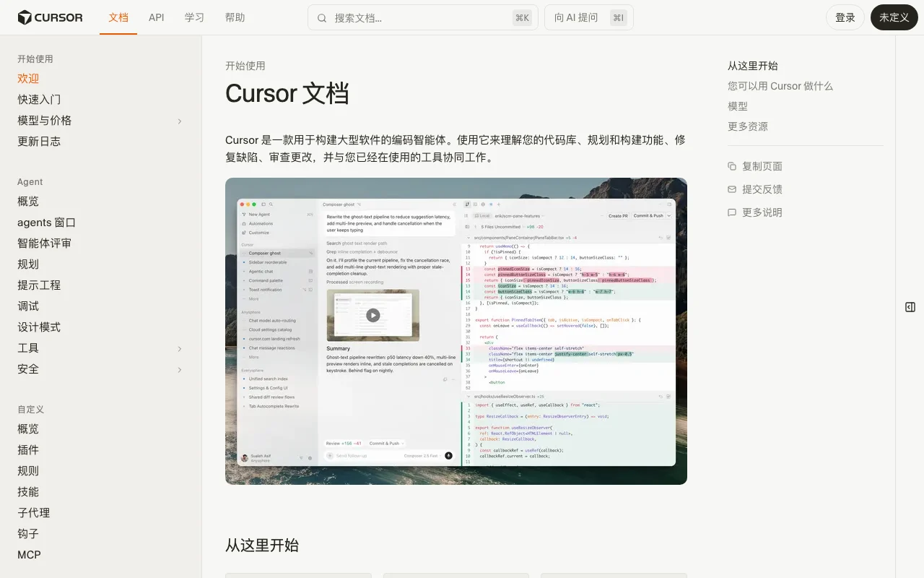Open 设计模式 sidebar link
This screenshot has width=924, height=578.
tap(39, 327)
